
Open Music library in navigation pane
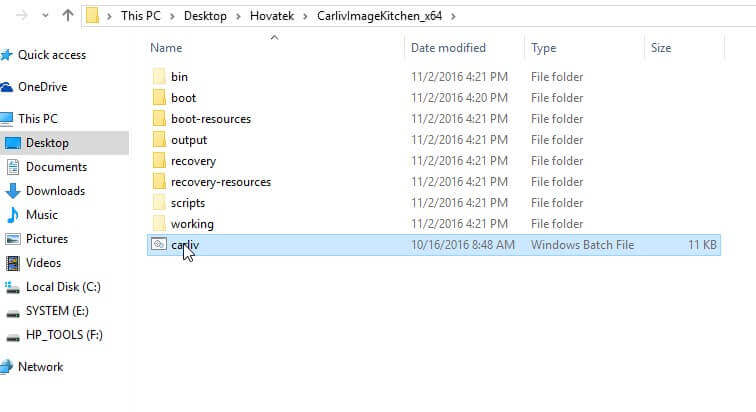(x=41, y=215)
